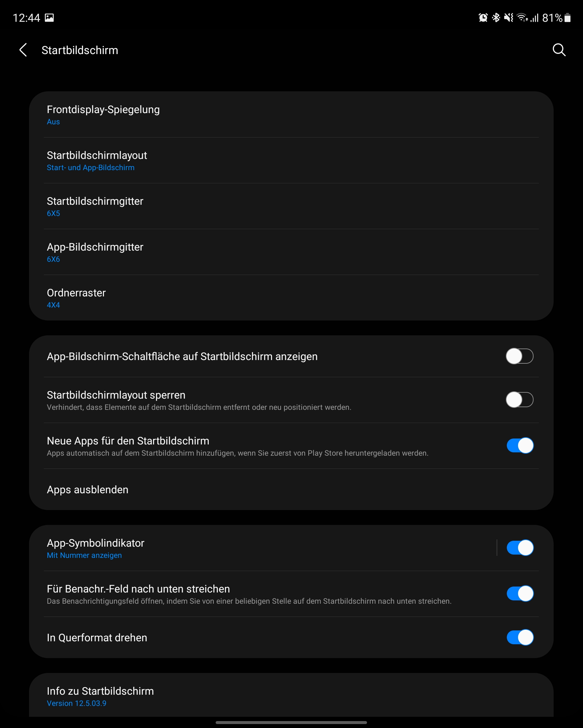Enable App-Bildschirm-Schaltfläche auf Startbildschirm anzeigen
583x728 pixels.
point(519,356)
